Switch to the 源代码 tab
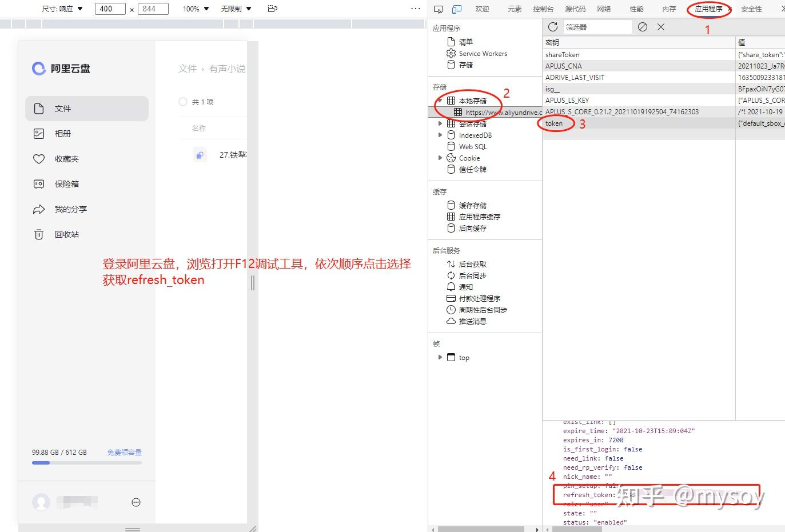 pyautogui.click(x=575, y=9)
